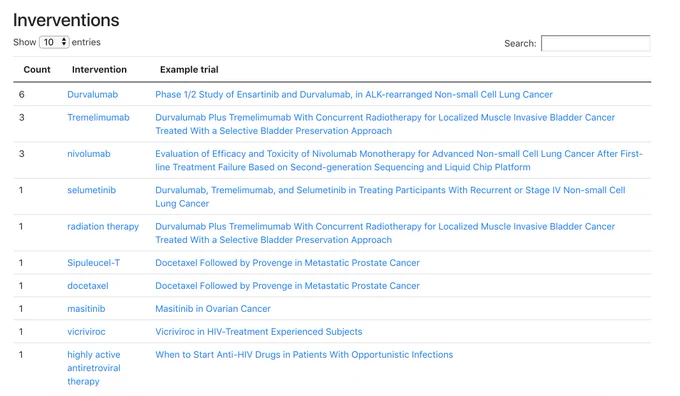Sort by Count column header
This screenshot has height=396, width=680.
click(x=37, y=69)
